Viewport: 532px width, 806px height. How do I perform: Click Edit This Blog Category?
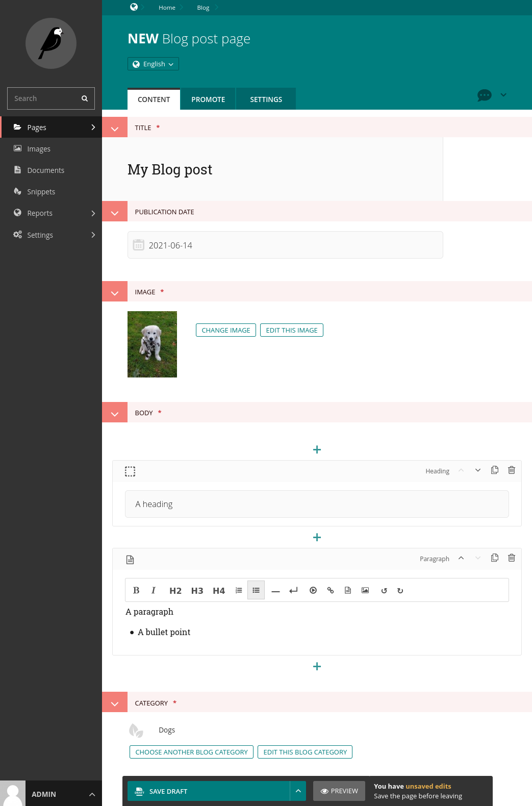coord(305,752)
